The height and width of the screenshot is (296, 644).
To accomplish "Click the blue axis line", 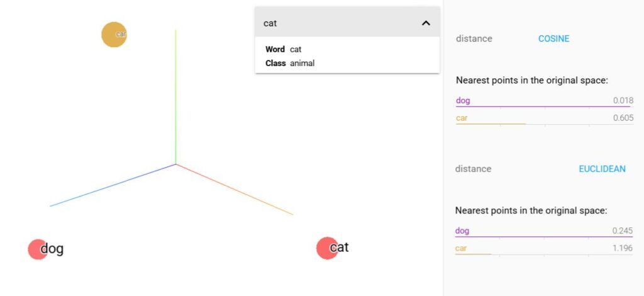I will (113, 185).
